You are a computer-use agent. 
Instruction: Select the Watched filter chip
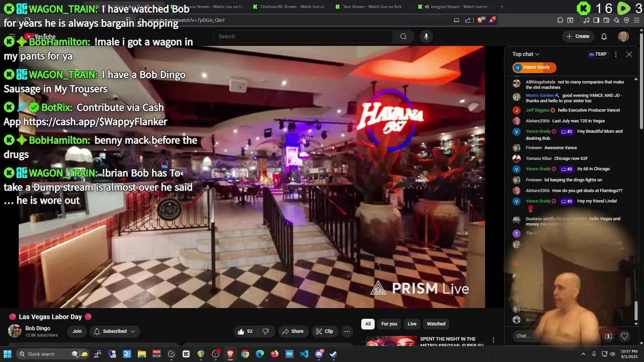436,324
